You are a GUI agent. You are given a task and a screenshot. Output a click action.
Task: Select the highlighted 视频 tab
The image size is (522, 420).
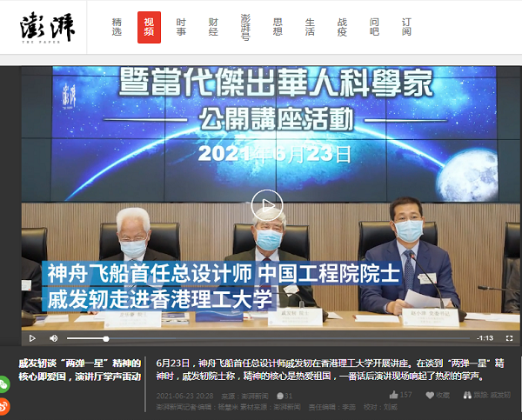tap(149, 27)
